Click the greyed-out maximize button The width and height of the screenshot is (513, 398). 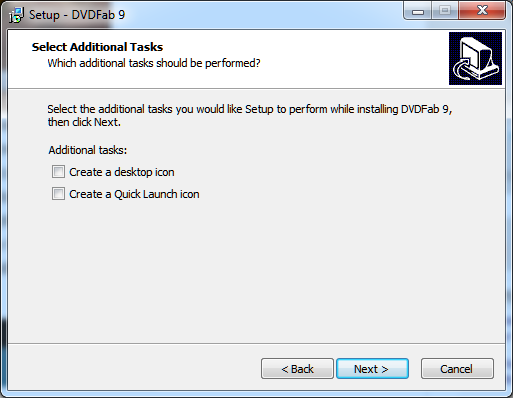point(445,11)
